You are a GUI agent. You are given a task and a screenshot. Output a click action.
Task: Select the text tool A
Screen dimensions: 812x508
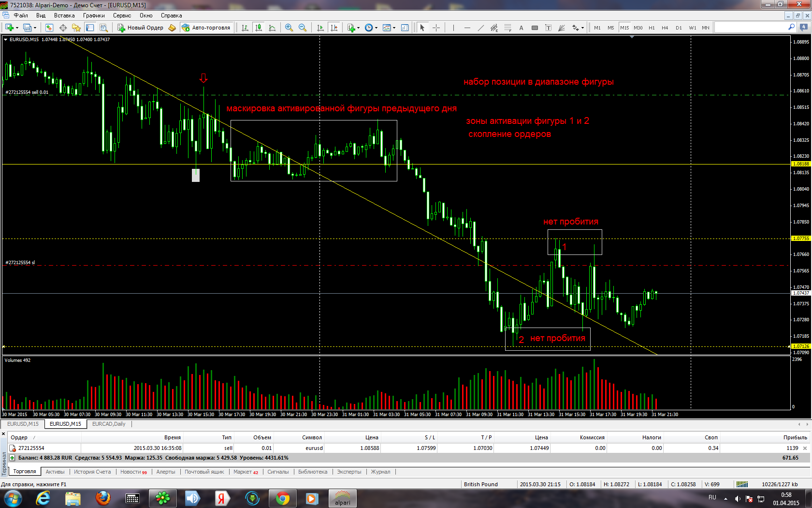tap(521, 28)
